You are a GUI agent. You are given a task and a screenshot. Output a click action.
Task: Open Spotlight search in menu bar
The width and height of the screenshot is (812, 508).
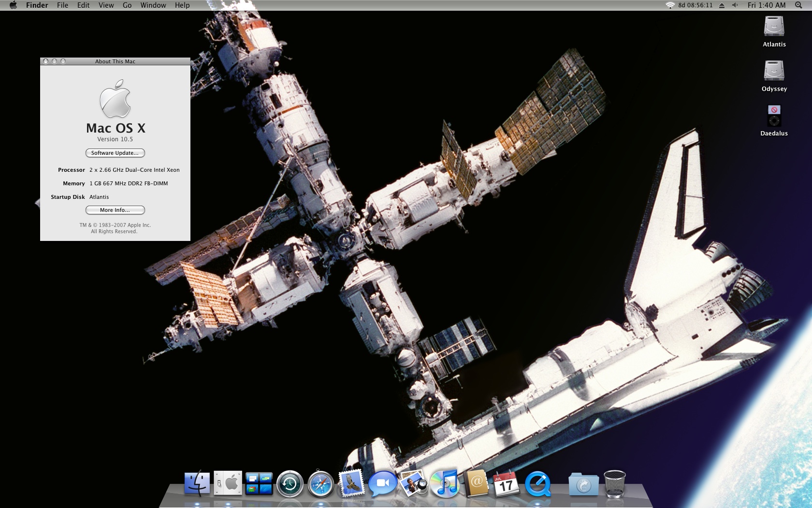(x=798, y=5)
